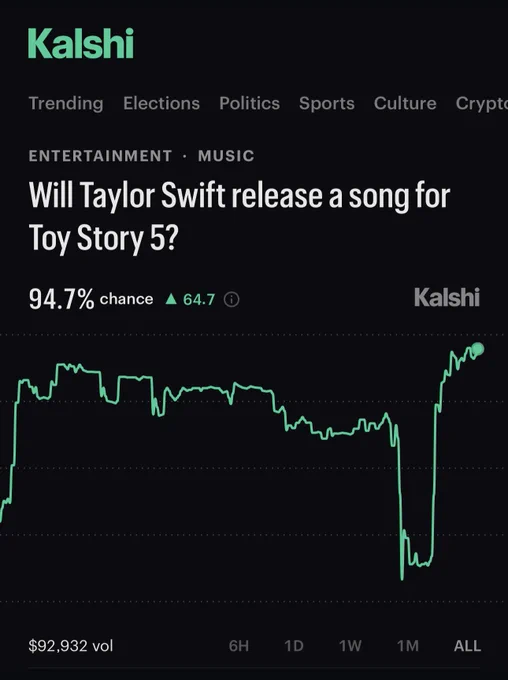The height and width of the screenshot is (680, 508).
Task: Click the $92,932 vol label
Action: point(71,646)
